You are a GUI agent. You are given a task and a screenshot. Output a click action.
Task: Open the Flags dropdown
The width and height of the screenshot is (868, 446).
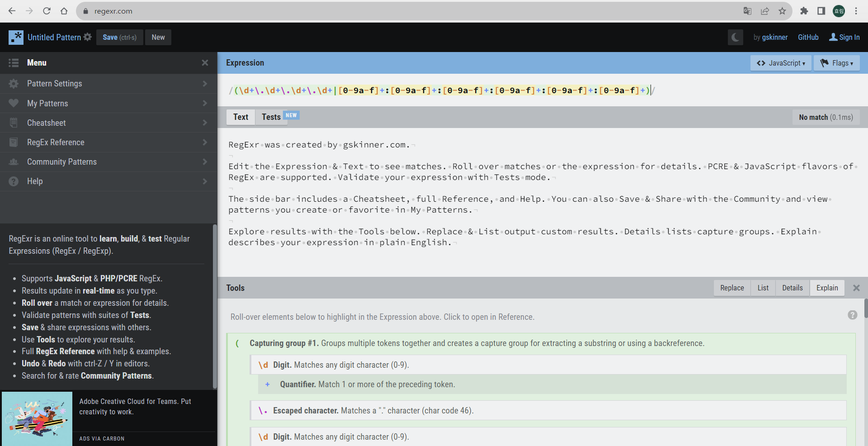[836, 63]
